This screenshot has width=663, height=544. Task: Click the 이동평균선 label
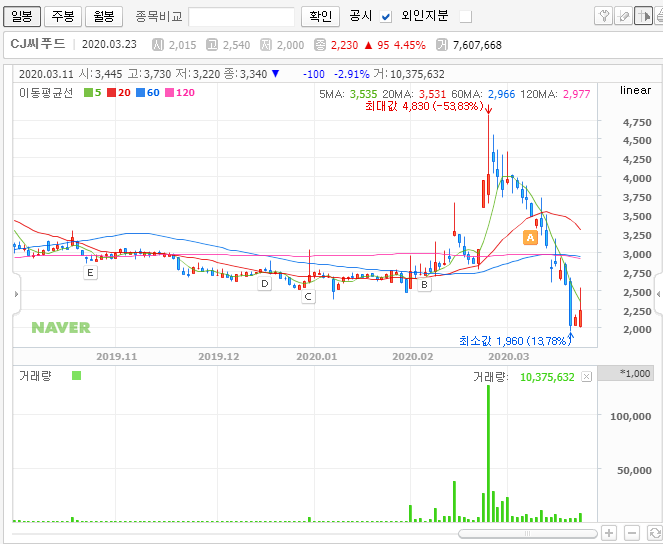pyautogui.click(x=46, y=93)
